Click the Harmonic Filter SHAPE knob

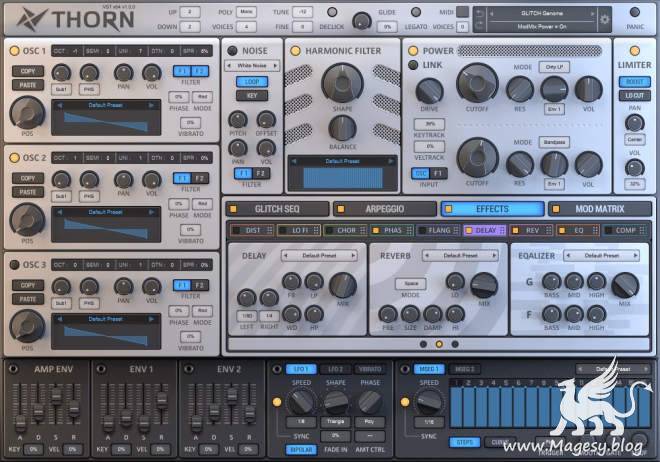[342, 84]
